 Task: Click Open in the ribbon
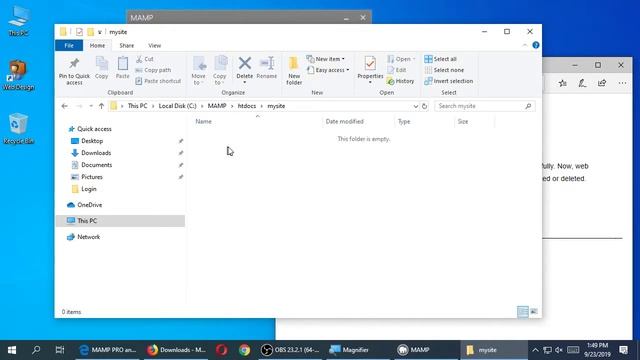401,59
